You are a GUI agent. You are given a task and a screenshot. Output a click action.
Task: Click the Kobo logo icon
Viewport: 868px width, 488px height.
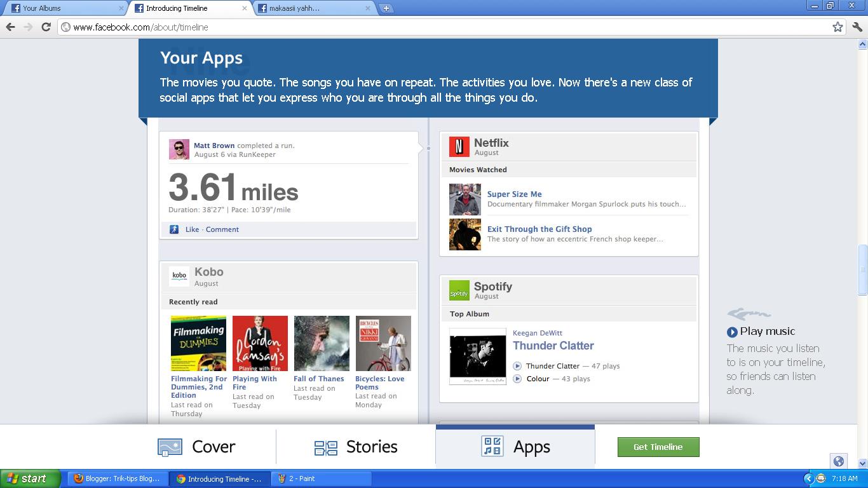179,276
